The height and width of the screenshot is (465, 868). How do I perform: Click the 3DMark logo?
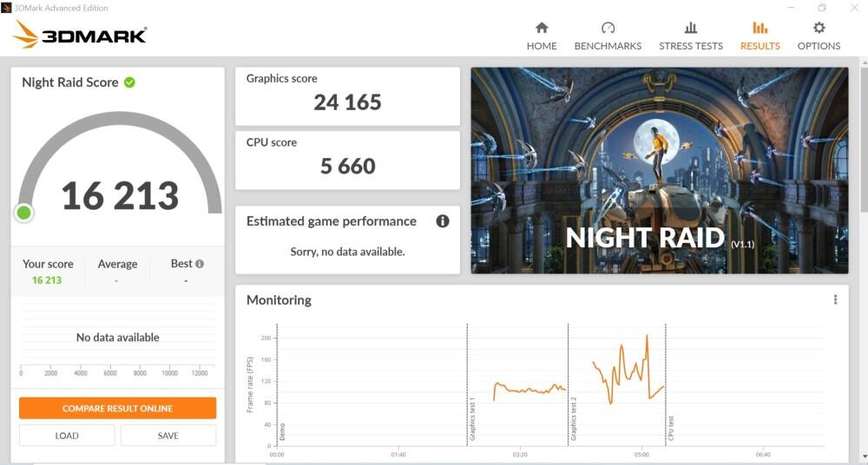(x=80, y=35)
